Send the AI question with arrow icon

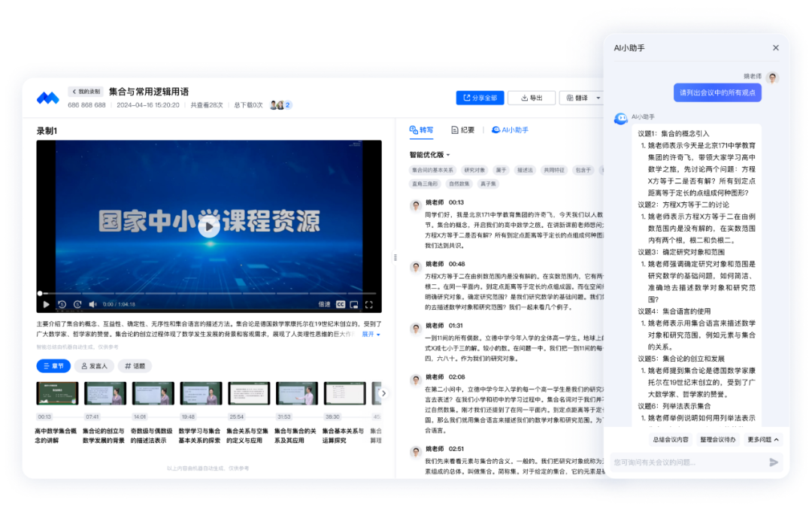(x=774, y=462)
